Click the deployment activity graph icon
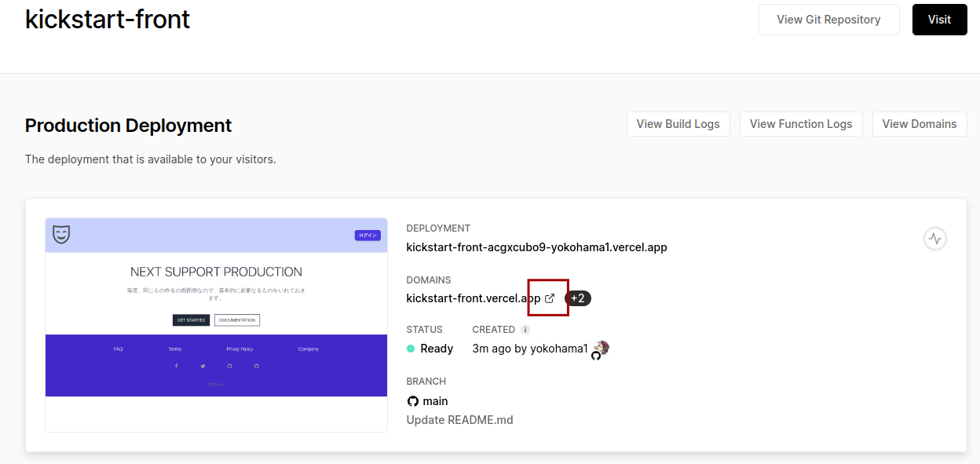980x464 pixels. [x=934, y=238]
